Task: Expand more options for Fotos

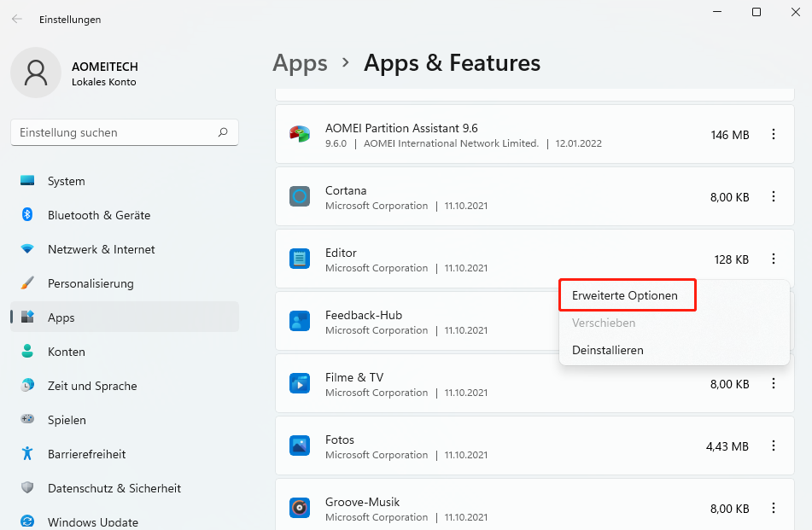Action: tap(774, 446)
